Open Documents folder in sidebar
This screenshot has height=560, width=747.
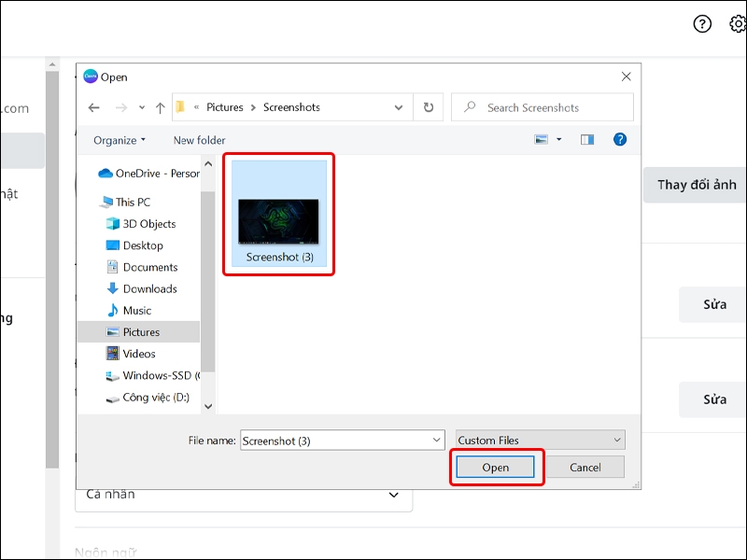coord(142,267)
